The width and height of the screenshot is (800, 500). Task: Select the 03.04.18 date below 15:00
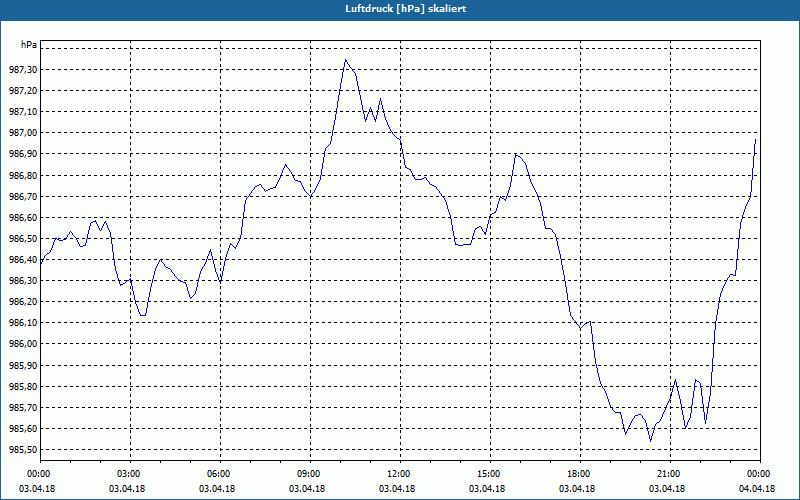487,489
